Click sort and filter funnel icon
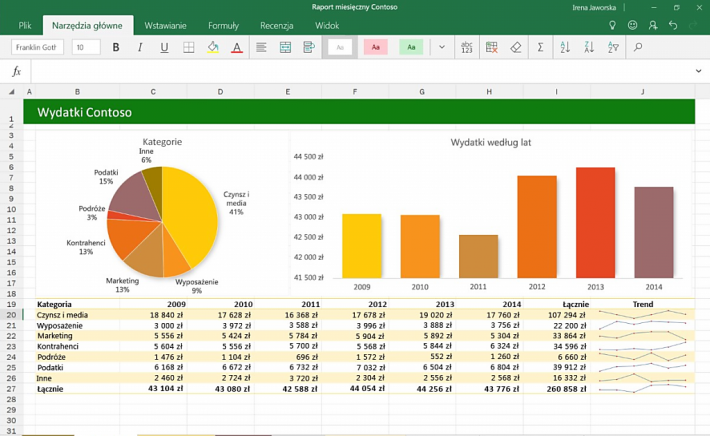Screen dimensions: 710x436 point(614,47)
